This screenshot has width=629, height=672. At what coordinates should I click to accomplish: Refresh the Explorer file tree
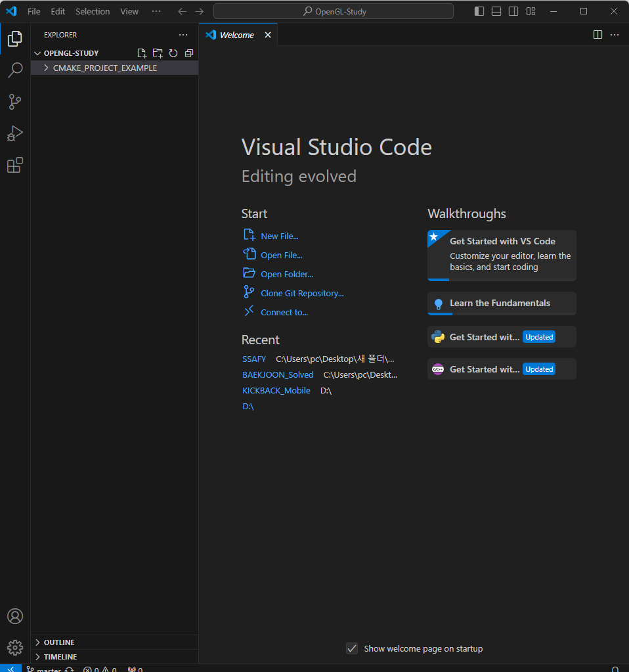point(173,53)
